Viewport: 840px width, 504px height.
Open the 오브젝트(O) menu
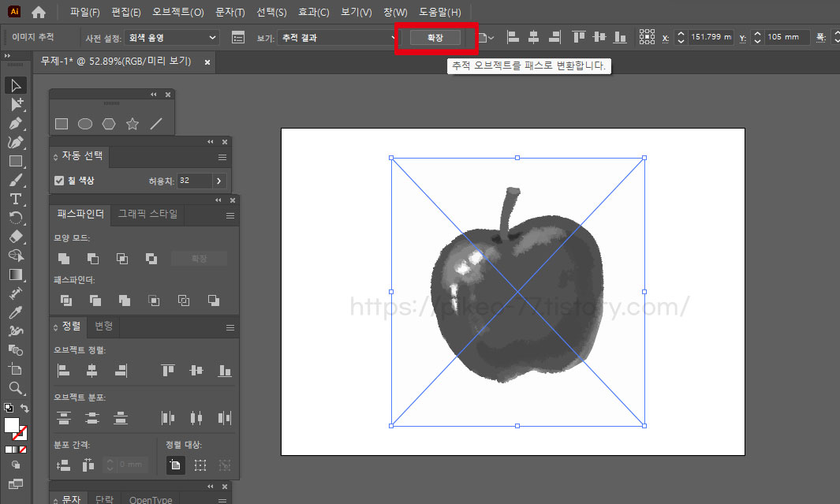pos(178,12)
